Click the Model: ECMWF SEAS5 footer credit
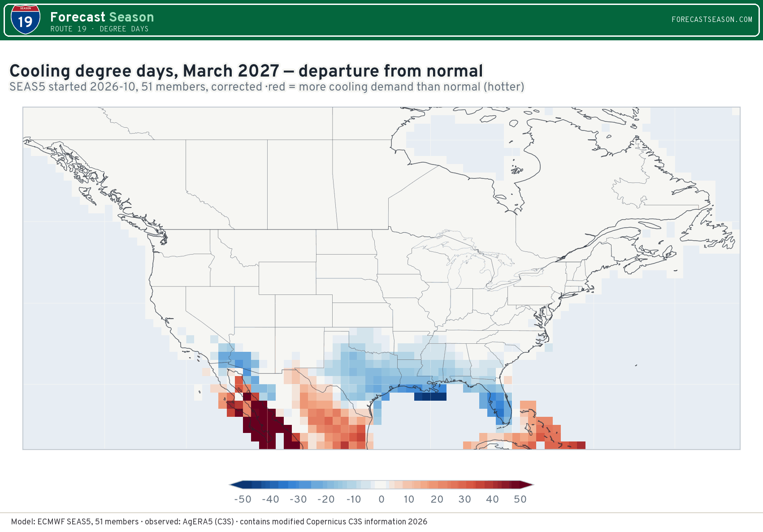The image size is (763, 532). [x=219, y=522]
